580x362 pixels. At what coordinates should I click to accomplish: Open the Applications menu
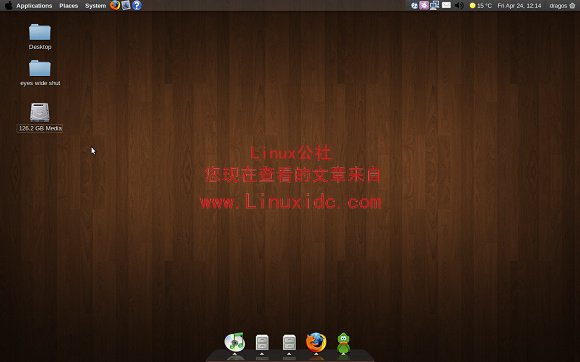(x=34, y=6)
